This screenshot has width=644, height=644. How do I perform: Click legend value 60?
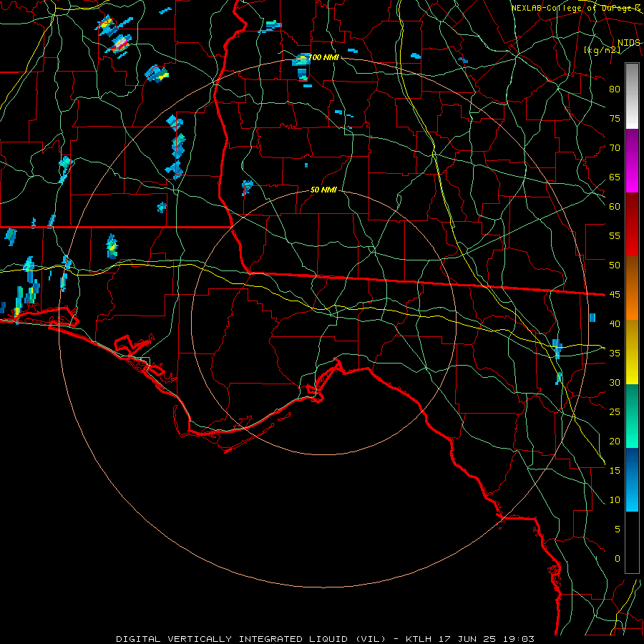[615, 207]
